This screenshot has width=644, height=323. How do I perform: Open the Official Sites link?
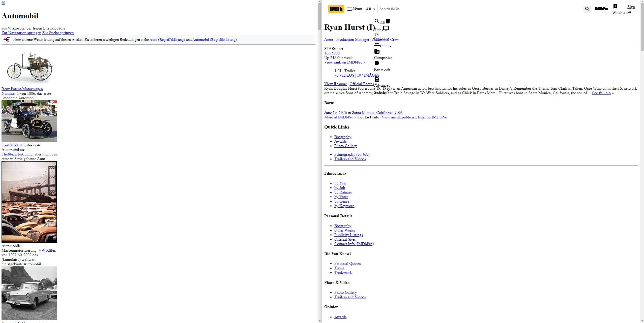tap(345, 239)
